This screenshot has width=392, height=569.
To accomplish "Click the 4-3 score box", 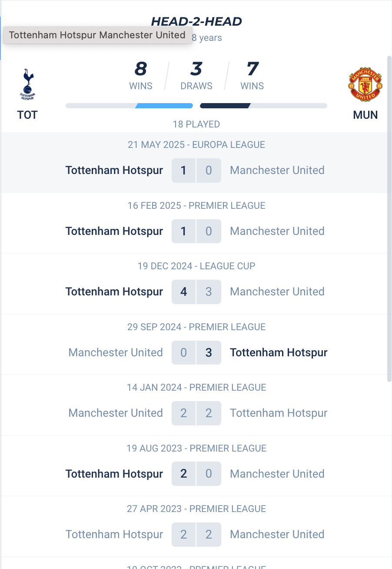I will point(196,291).
